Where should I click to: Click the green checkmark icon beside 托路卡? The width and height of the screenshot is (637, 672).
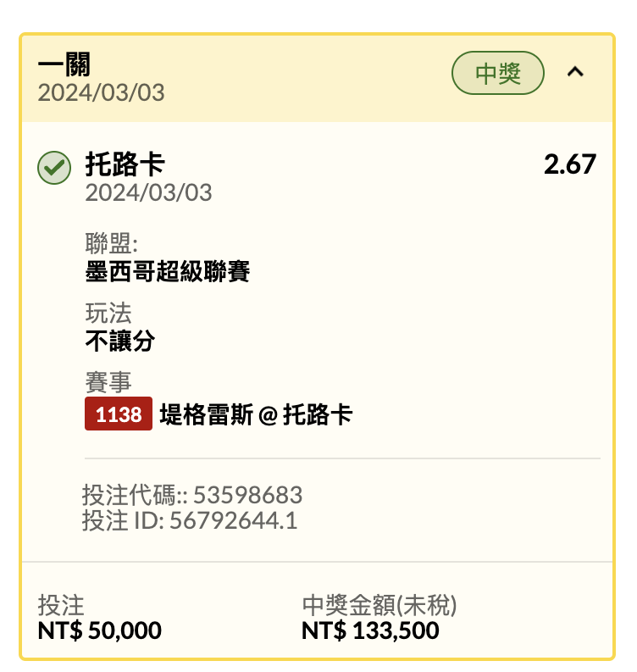pos(54,168)
